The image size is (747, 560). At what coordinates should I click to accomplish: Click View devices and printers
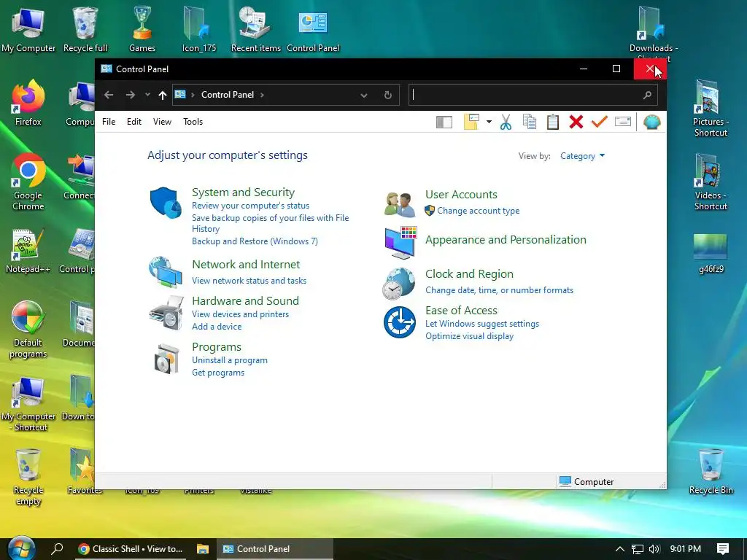tap(240, 314)
